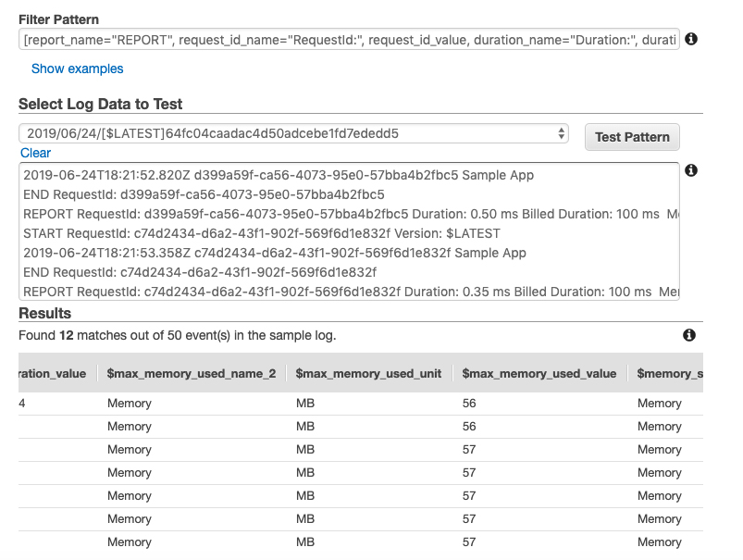Screen dimensions: 743x560
Task: Open the Show examples link
Action: [x=77, y=68]
